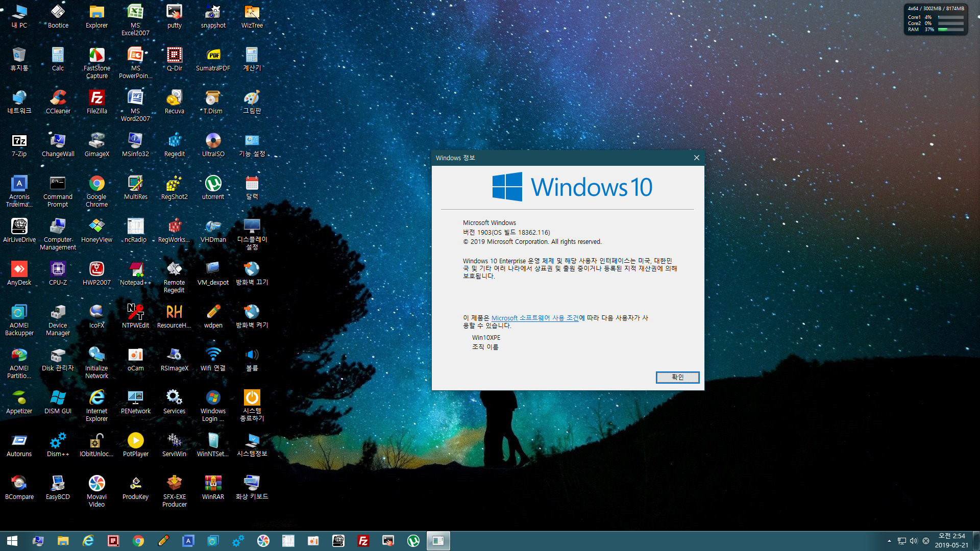Launch FileZilla from desktop icon
Screen dimensions: 980x551
[96, 102]
